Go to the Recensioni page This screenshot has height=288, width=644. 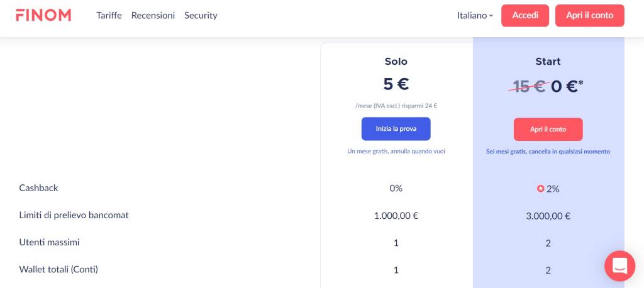click(153, 15)
